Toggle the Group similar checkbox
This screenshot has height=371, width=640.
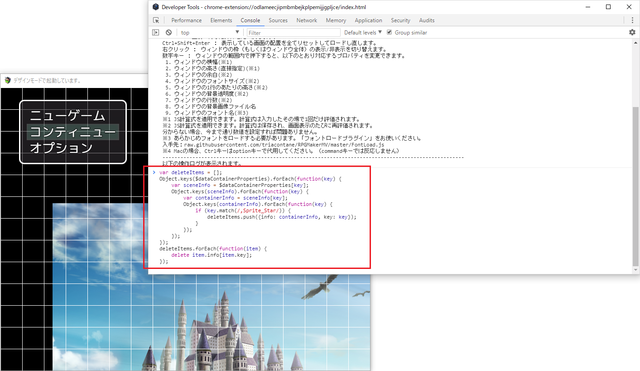tap(389, 32)
